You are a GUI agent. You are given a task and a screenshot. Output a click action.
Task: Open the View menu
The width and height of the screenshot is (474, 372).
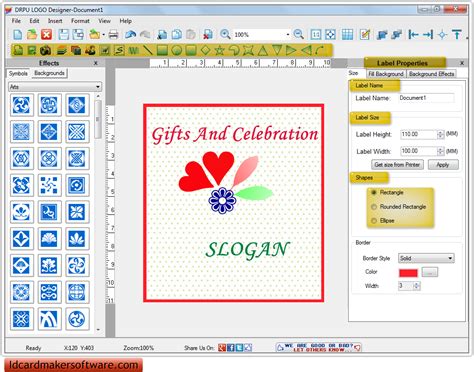(104, 21)
